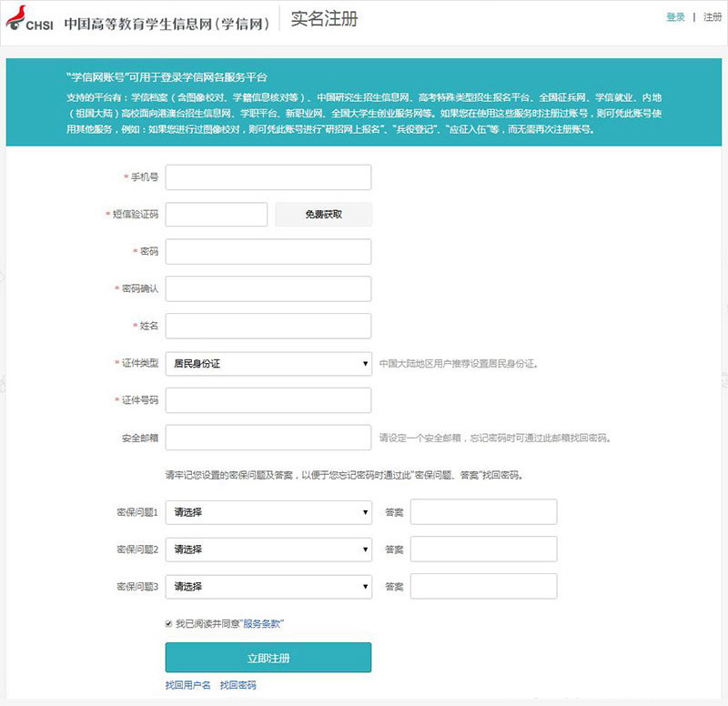This screenshot has width=728, height=706.
Task: Open the 证件类型 dropdown showing 居民身份证
Action: click(268, 363)
